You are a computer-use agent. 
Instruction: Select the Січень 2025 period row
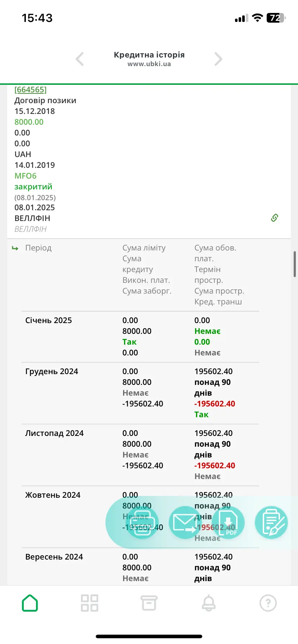(x=49, y=320)
